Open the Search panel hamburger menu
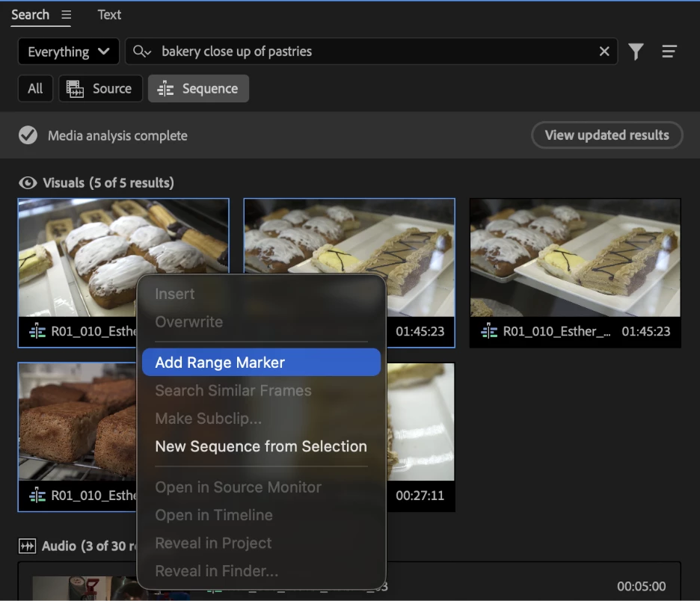The height and width of the screenshot is (601, 700). (66, 15)
